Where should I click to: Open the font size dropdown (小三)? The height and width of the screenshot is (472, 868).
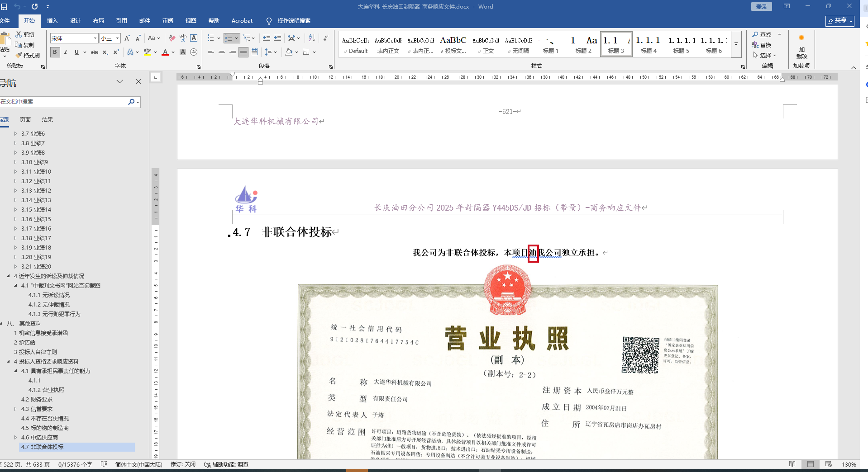(x=117, y=38)
